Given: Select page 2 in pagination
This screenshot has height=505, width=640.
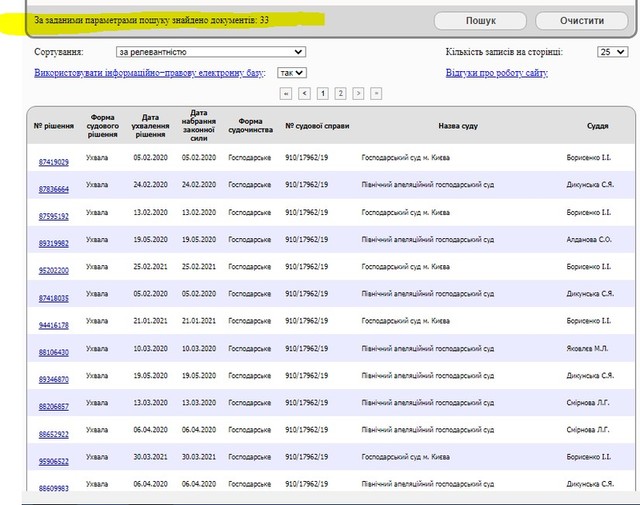Looking at the screenshot, I should tap(340, 94).
